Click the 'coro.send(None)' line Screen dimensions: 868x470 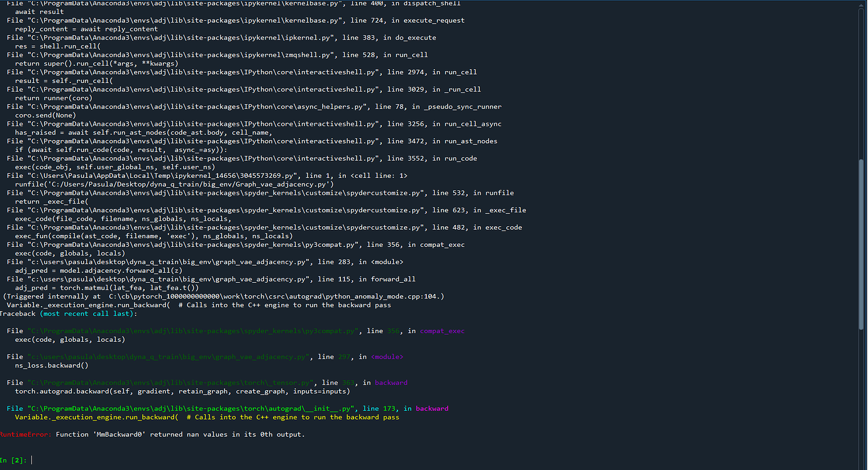[x=45, y=115]
